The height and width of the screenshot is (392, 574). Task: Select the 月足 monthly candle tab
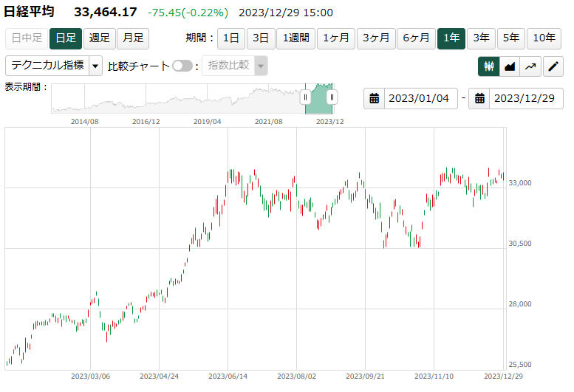[x=133, y=38]
